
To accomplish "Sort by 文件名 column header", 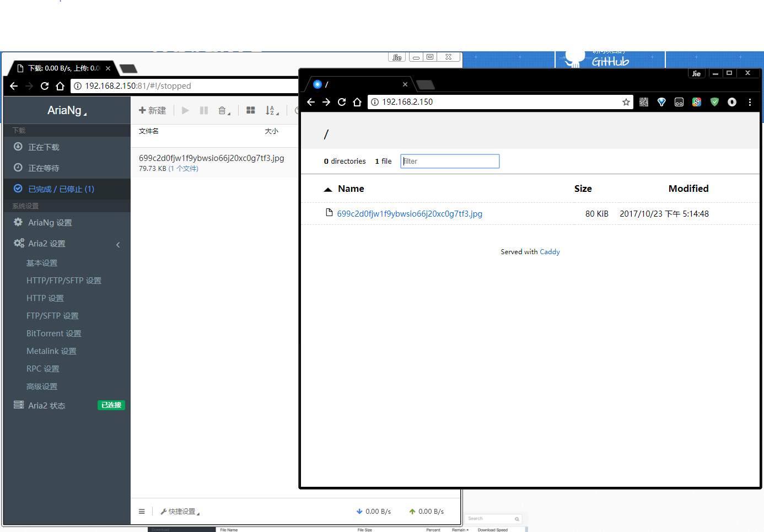I will [x=149, y=131].
